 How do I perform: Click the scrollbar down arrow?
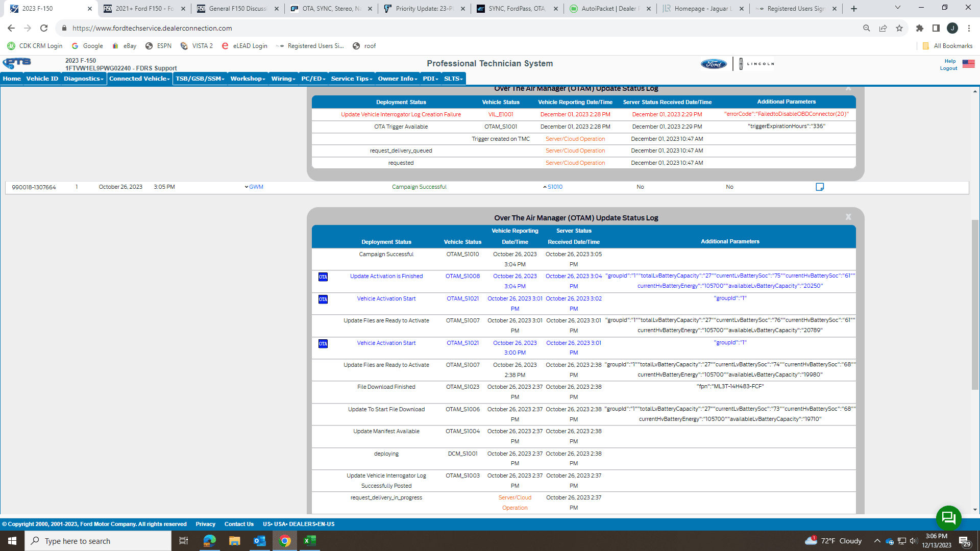click(x=975, y=509)
